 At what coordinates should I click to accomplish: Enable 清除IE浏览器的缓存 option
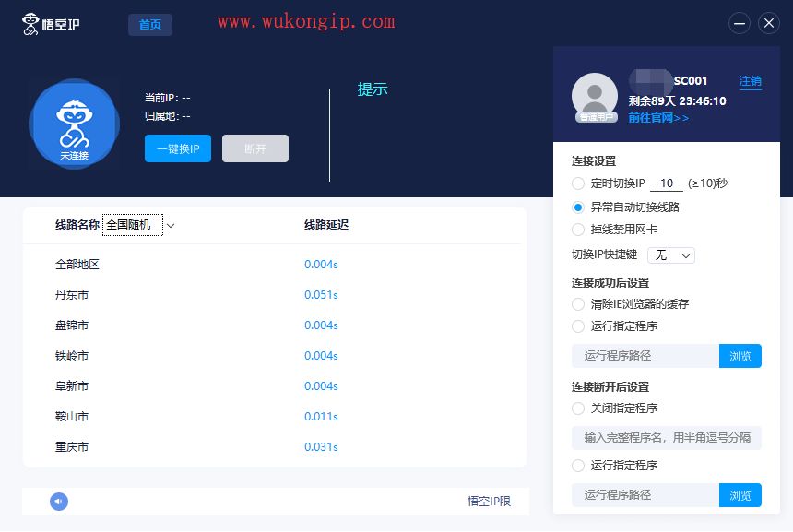578,304
